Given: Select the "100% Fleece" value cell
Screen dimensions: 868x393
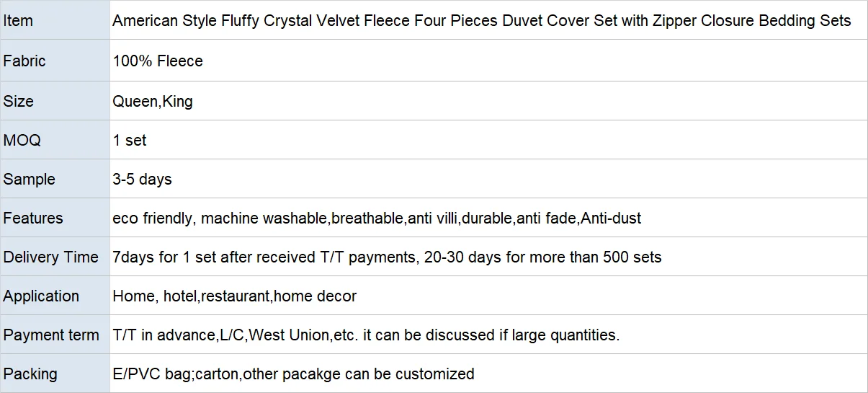Looking at the screenshot, I should 158,61.
